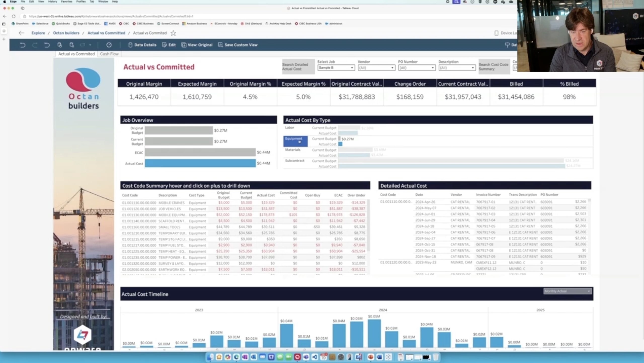Click the Expected Margin value 1,610,759
This screenshot has height=363, width=644.
pos(197,97)
